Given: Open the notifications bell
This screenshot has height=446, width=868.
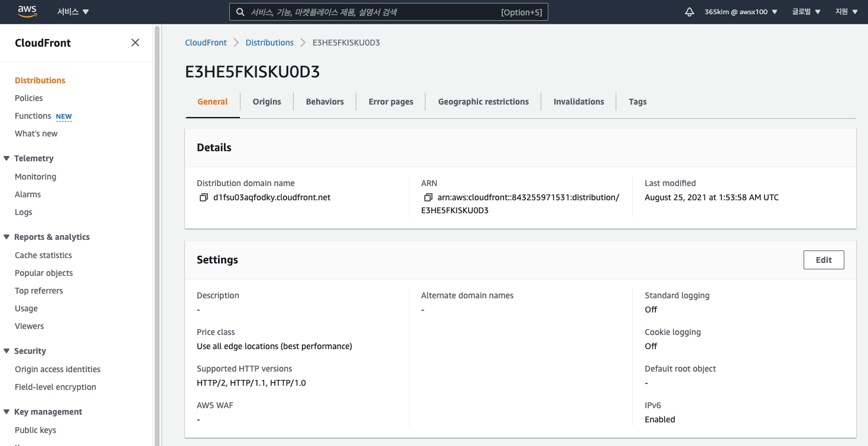Looking at the screenshot, I should (x=690, y=12).
